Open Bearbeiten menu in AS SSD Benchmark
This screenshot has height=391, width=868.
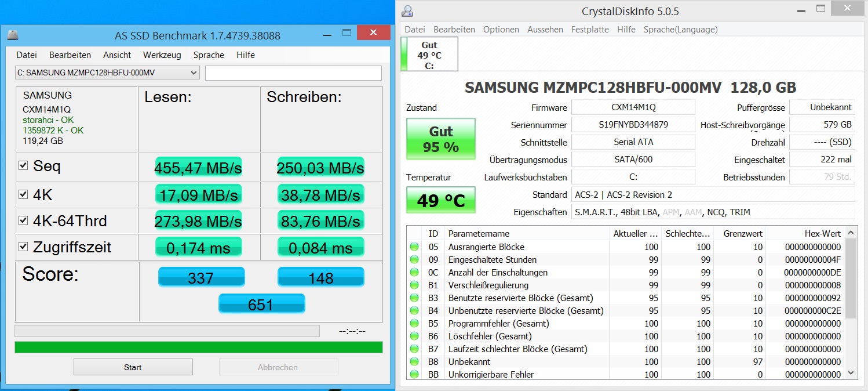coord(70,55)
